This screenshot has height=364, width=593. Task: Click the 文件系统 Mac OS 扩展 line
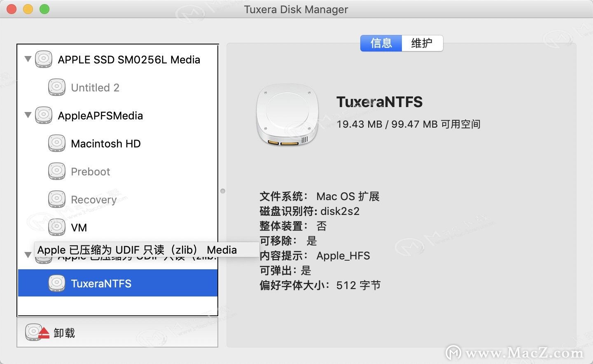click(320, 196)
